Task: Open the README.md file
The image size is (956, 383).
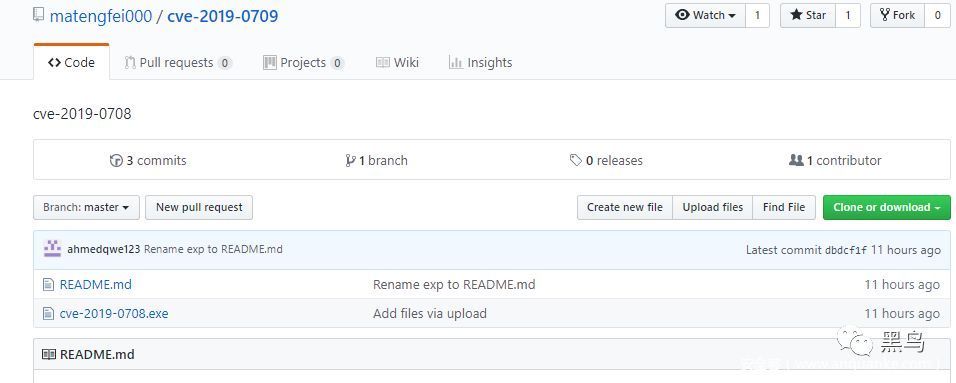Action: click(x=96, y=284)
